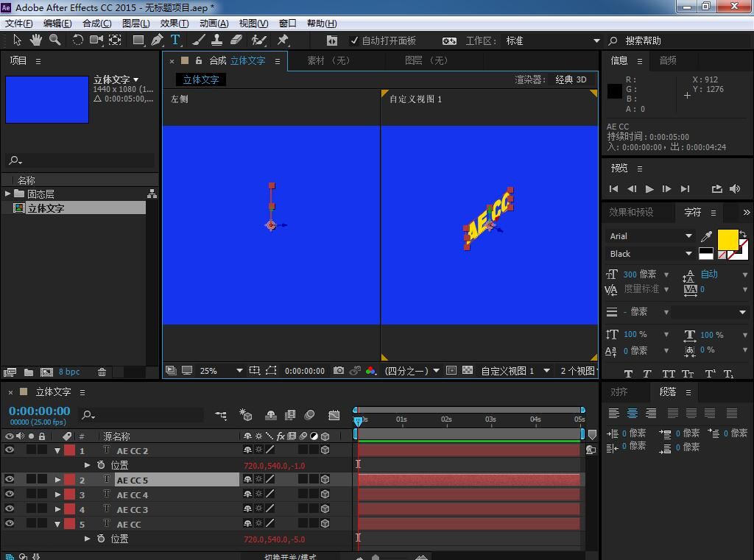Viewport: 754px width, 560px height.
Task: Select the Zoom magnifier tool
Action: 54,40
